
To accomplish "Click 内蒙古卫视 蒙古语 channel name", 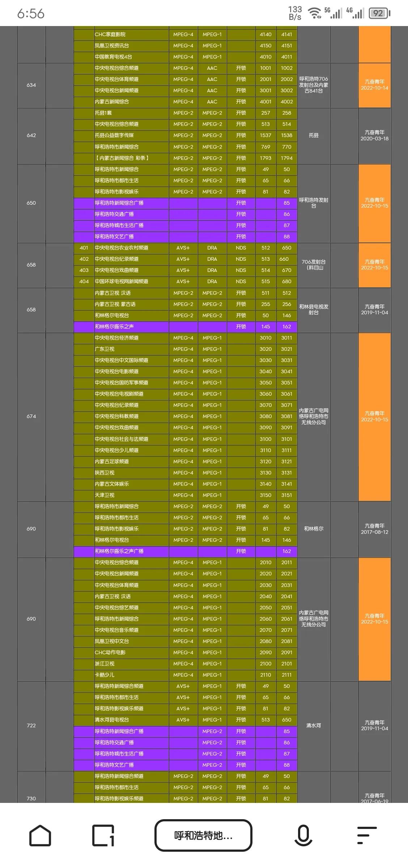I will pos(115,304).
